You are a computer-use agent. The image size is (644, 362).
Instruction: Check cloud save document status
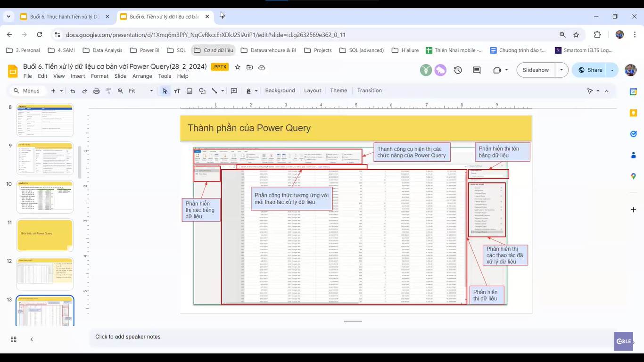tap(262, 67)
